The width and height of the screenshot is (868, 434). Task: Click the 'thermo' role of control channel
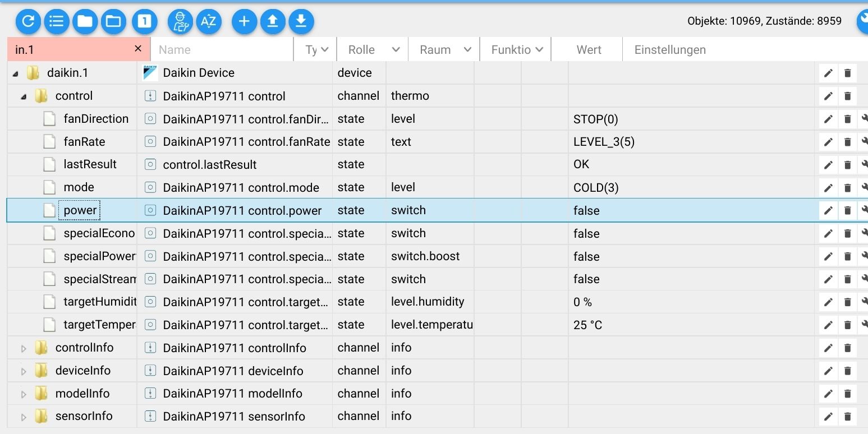coord(410,96)
